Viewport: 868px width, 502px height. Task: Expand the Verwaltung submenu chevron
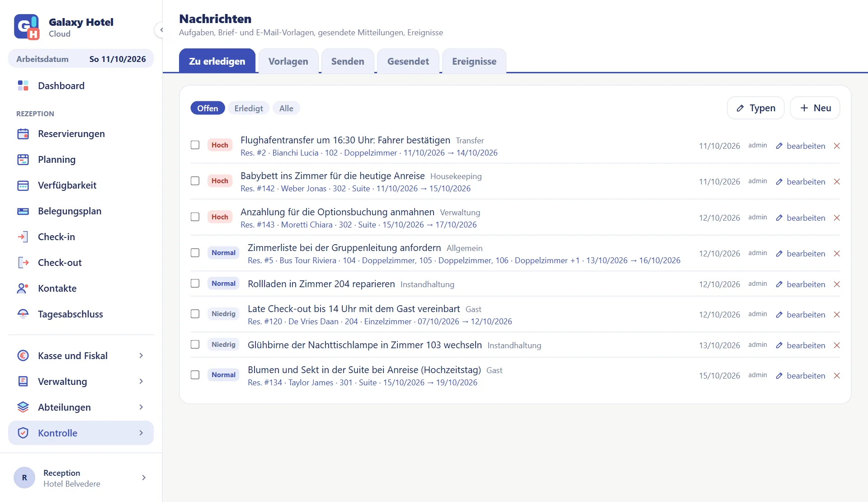(141, 382)
